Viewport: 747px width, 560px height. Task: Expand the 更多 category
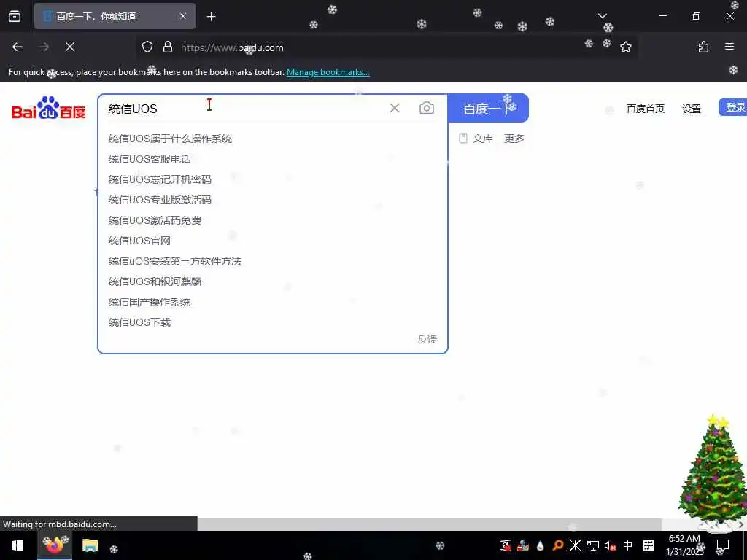coord(514,139)
